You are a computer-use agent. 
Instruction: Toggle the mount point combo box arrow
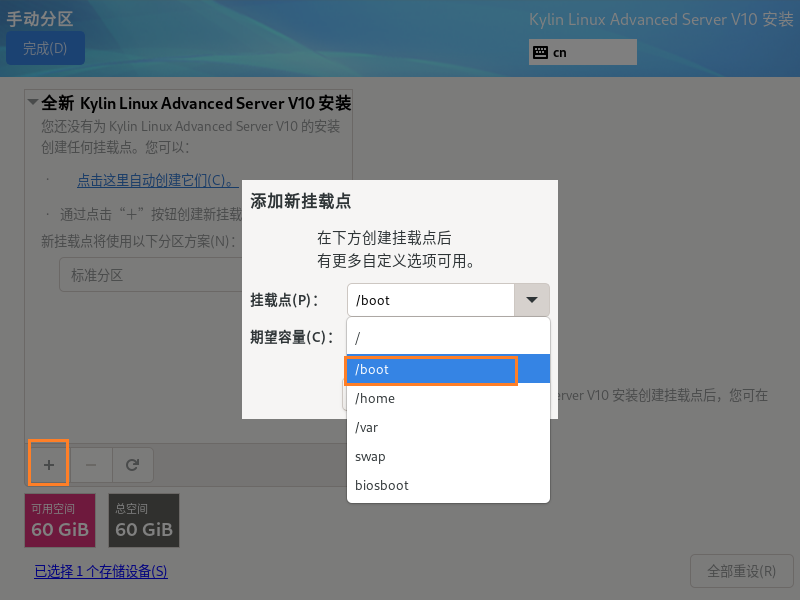click(531, 300)
